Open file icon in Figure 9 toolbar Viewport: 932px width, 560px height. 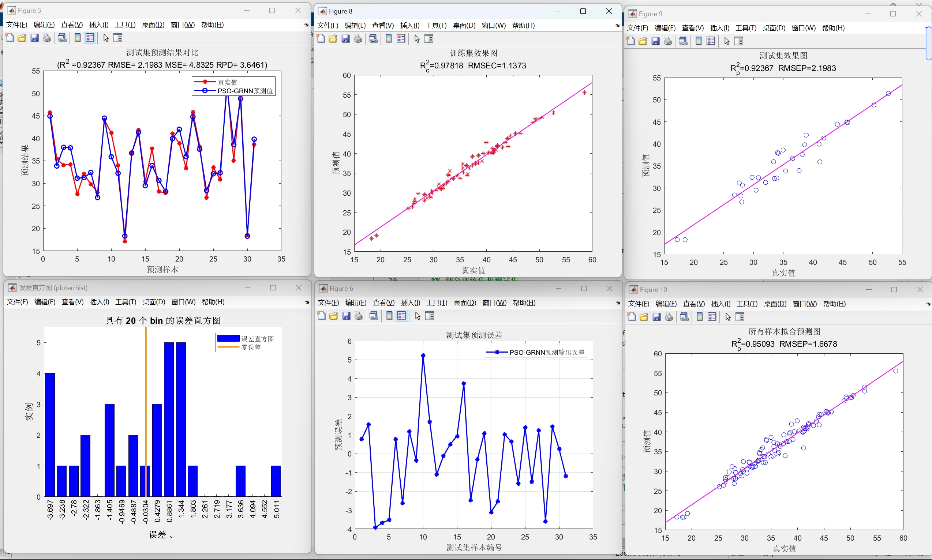tap(643, 41)
